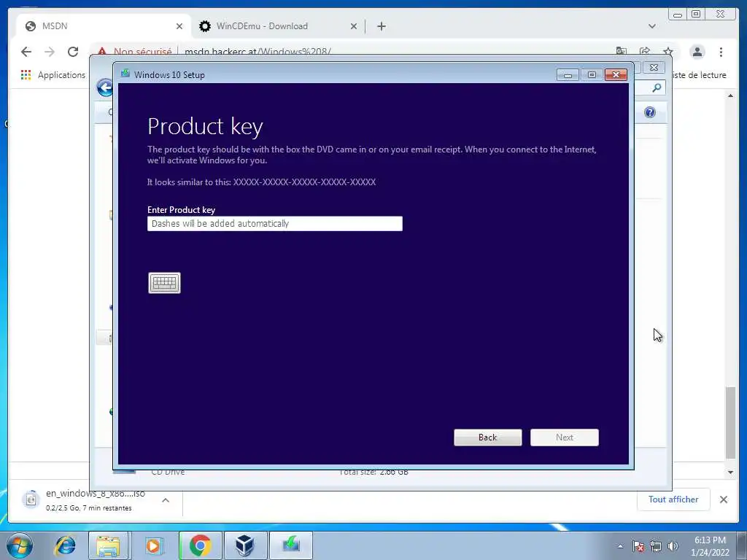This screenshot has width=747, height=560.
Task: Launch Internet Explorer from taskbar
Action: point(65,545)
